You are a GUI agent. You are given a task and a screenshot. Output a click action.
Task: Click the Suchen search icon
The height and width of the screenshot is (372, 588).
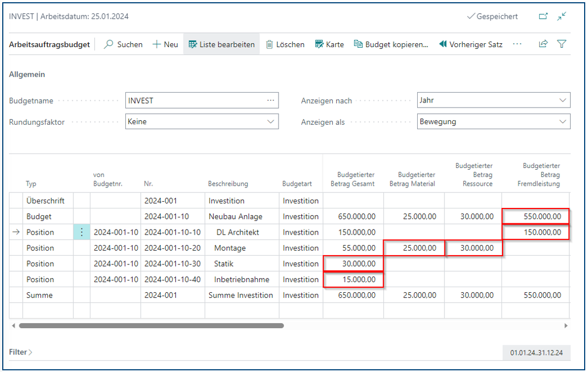pos(108,44)
